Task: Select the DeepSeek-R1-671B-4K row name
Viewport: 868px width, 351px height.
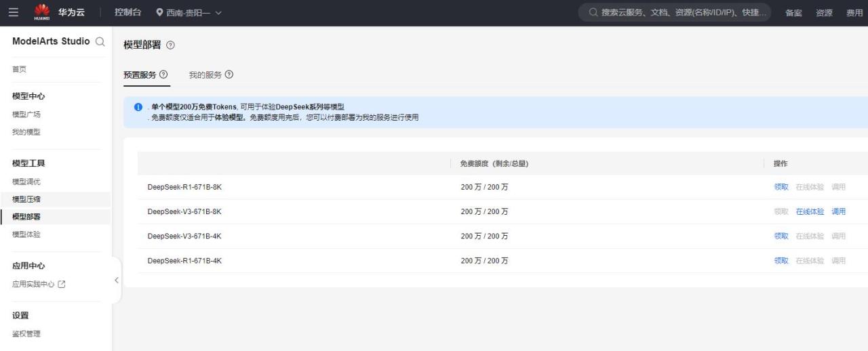Action: coord(184,260)
